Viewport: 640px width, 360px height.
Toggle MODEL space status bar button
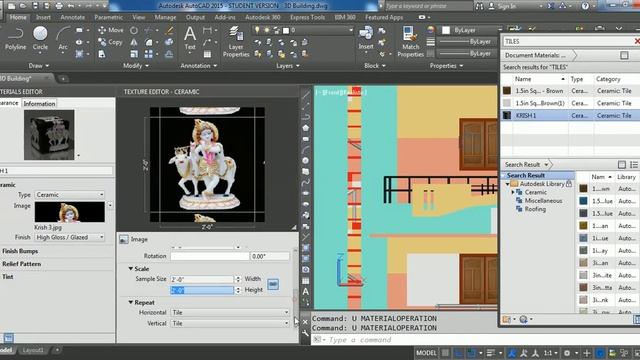click(x=426, y=353)
